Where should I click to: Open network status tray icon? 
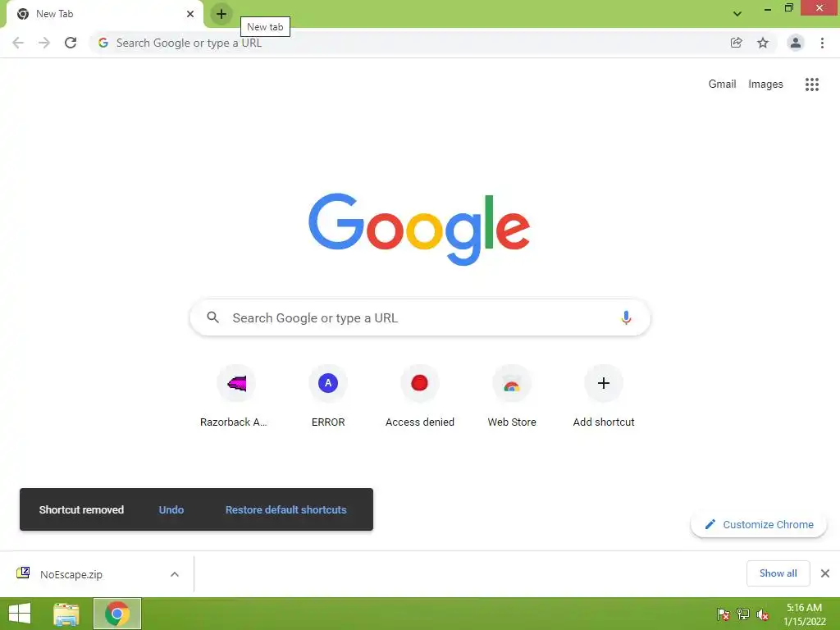pyautogui.click(x=743, y=614)
